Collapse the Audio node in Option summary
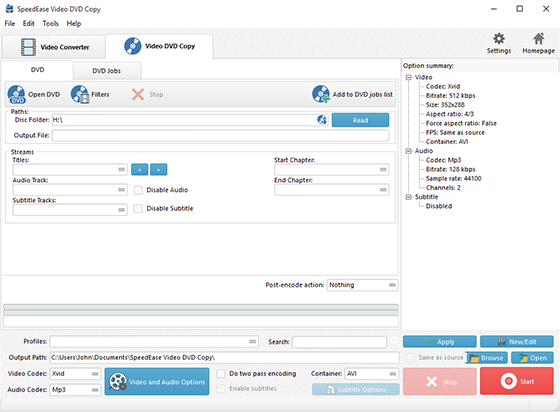This screenshot has width=560, height=412. (409, 151)
